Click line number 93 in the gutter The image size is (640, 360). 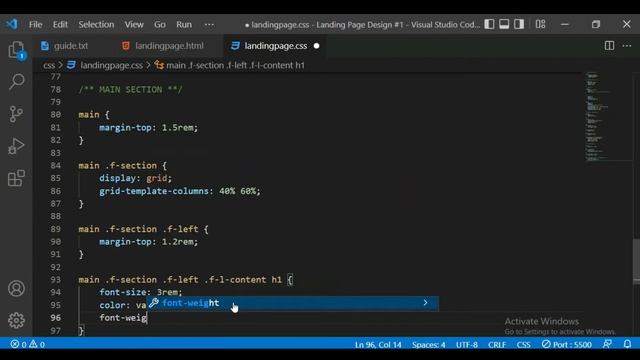56,280
